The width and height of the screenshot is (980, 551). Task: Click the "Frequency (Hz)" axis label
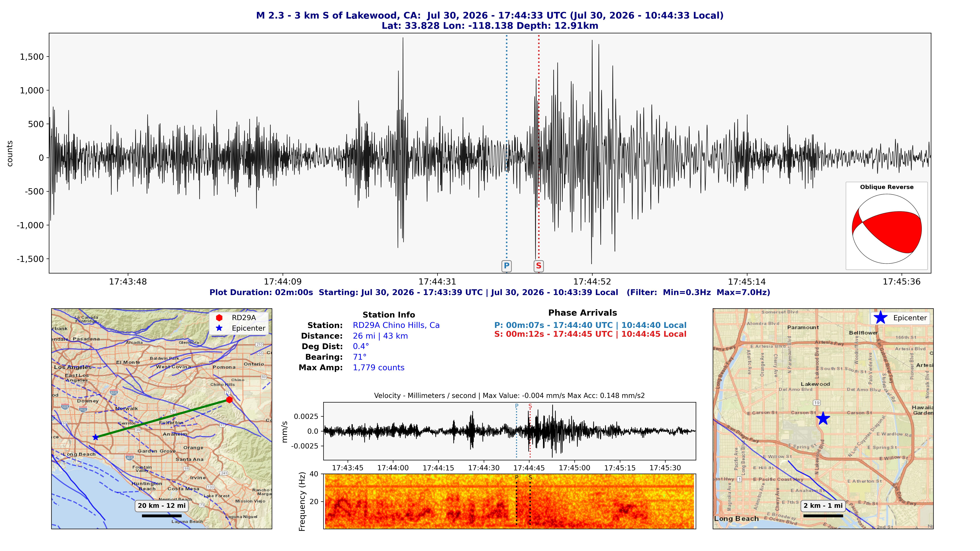(303, 502)
